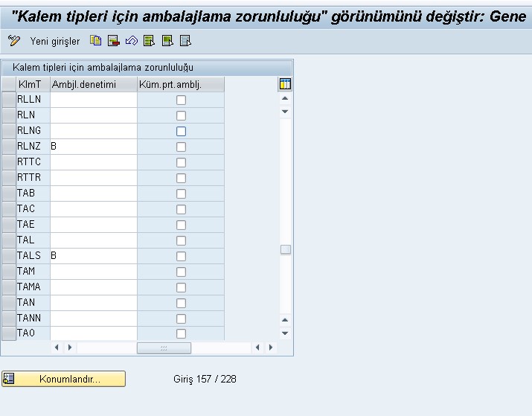This screenshot has height=416, width=532.
Task: Click the select block icon
Action: pos(167,41)
